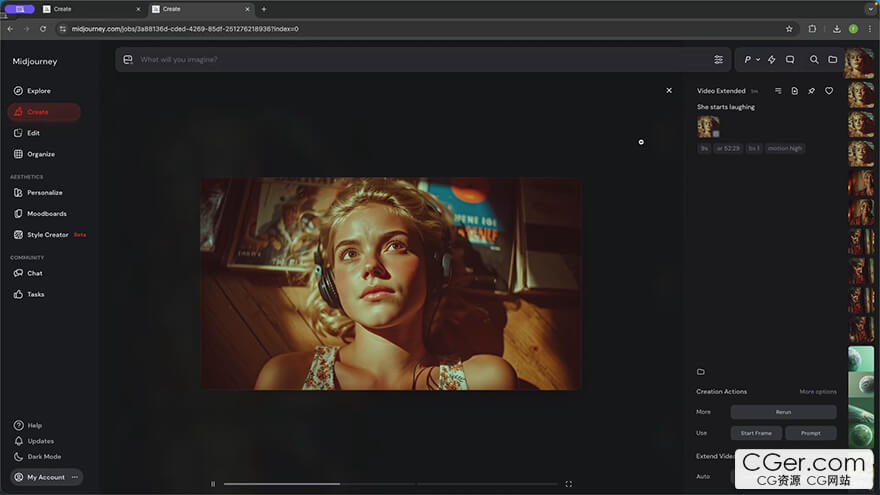Screen dimensions: 880x495
Task: Enter fullscreen video with expand icon
Action: click(569, 484)
